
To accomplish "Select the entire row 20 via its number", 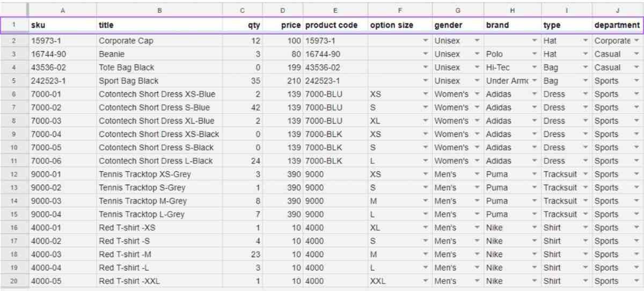I will coord(14,281).
